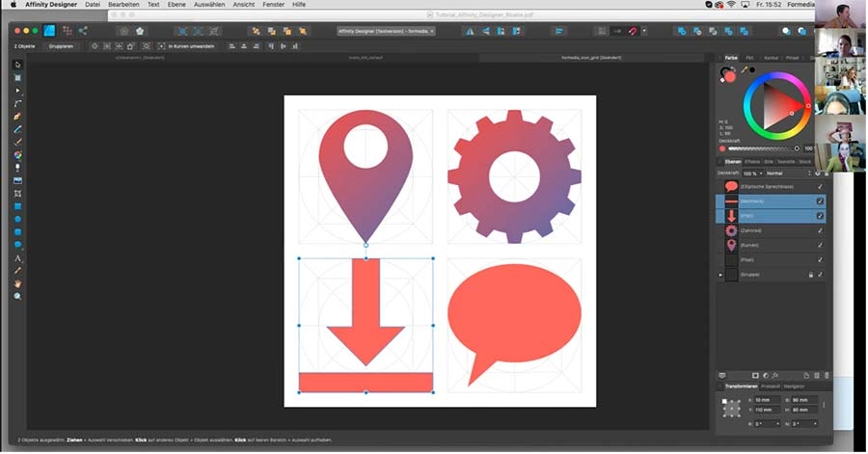Click the Pixel Persona icon in the toolbar
The width and height of the screenshot is (868, 454).
[68, 31]
